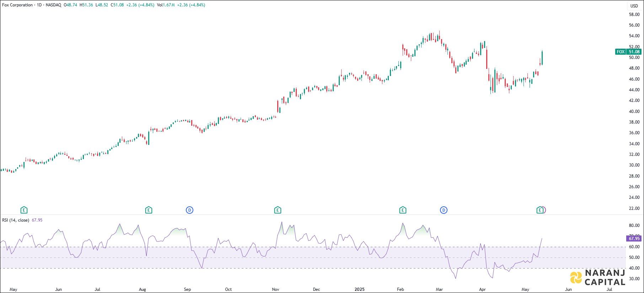Screen dimensions: 644x293
Task: Click the Oct time axis label
Action: pyautogui.click(x=229, y=289)
